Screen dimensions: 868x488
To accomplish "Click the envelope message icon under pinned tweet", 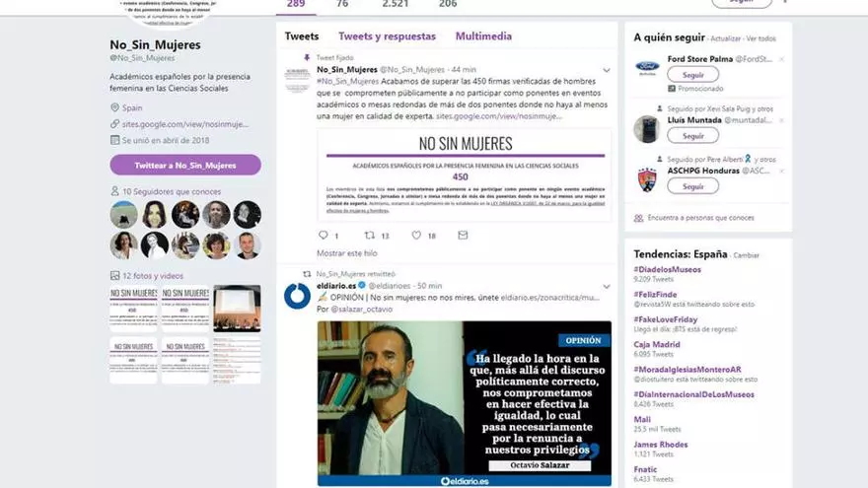I will tap(463, 236).
